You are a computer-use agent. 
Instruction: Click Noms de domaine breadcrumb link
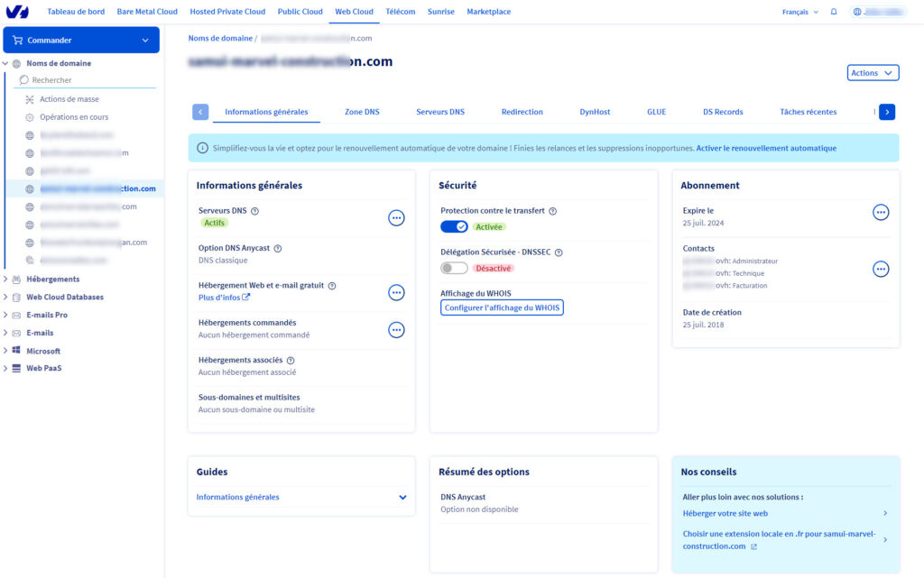[220, 38]
